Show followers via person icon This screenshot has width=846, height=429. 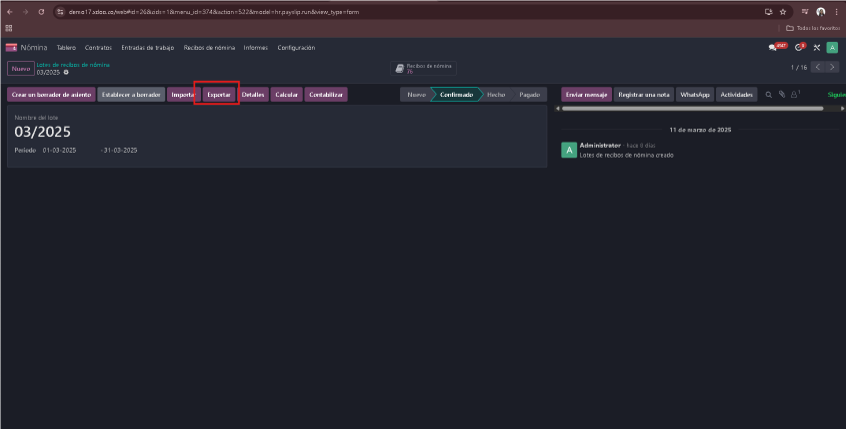coord(795,94)
